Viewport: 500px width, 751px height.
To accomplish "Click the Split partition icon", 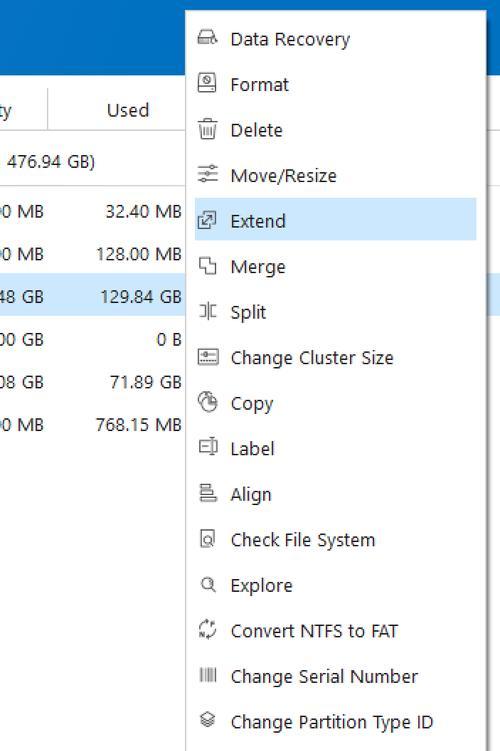I will pyautogui.click(x=207, y=311).
